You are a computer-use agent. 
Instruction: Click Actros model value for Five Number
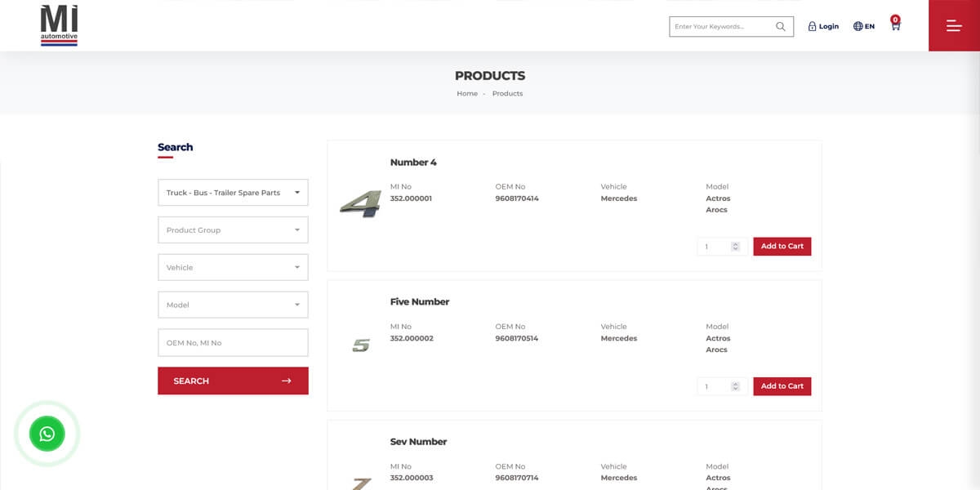[718, 338]
